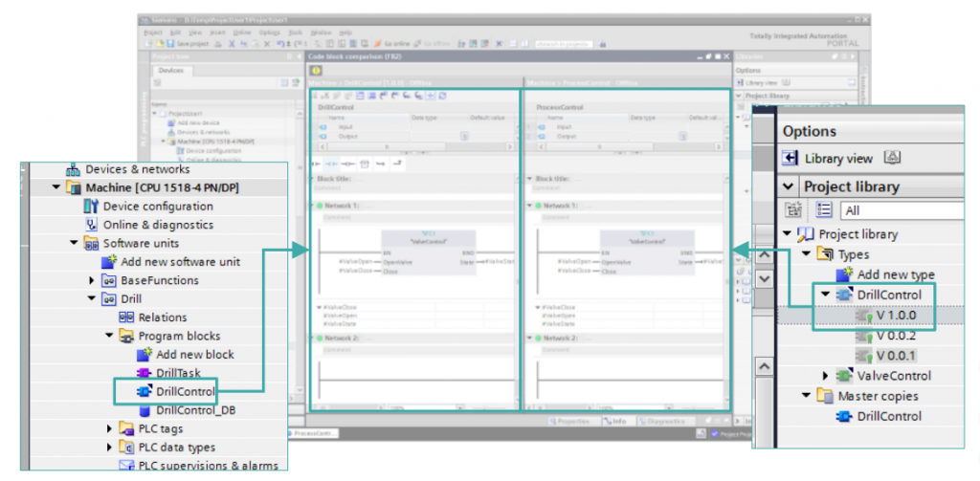
Task: Open the Online menu
Action: tap(242, 32)
